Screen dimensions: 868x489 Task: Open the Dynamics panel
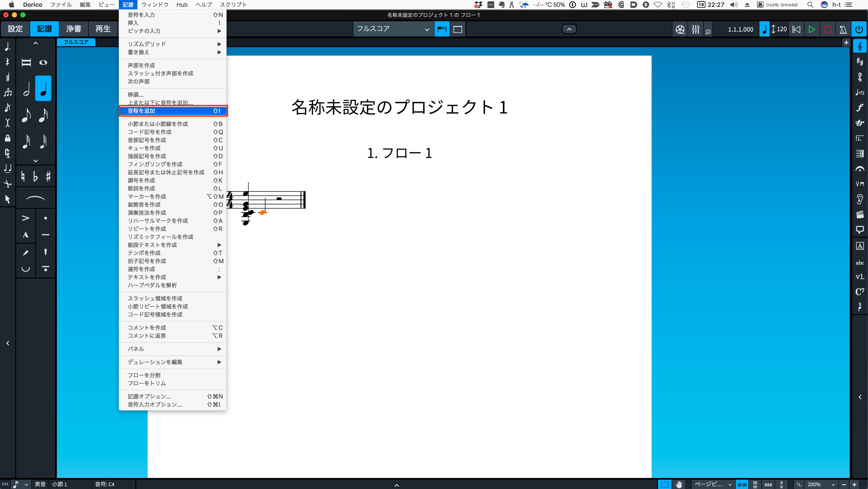(x=860, y=108)
